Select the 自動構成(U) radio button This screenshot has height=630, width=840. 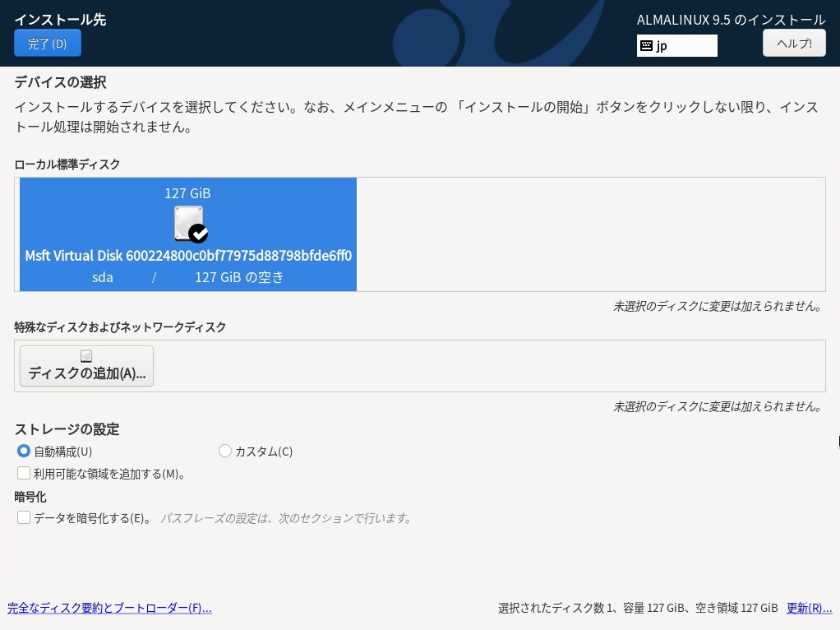tap(24, 451)
